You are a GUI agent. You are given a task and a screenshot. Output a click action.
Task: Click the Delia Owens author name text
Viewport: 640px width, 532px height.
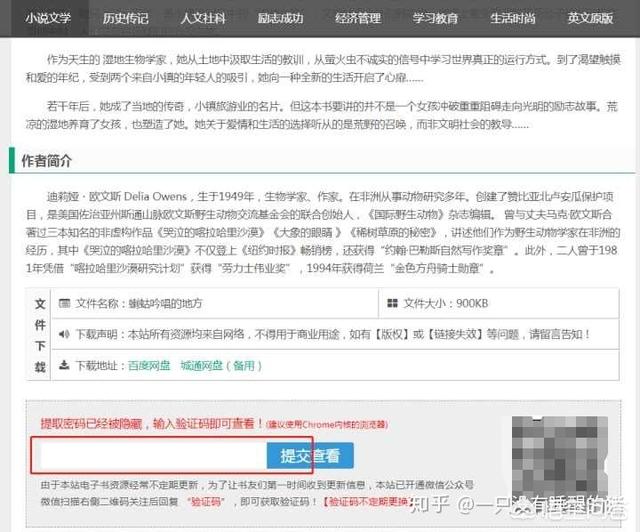(x=155, y=196)
